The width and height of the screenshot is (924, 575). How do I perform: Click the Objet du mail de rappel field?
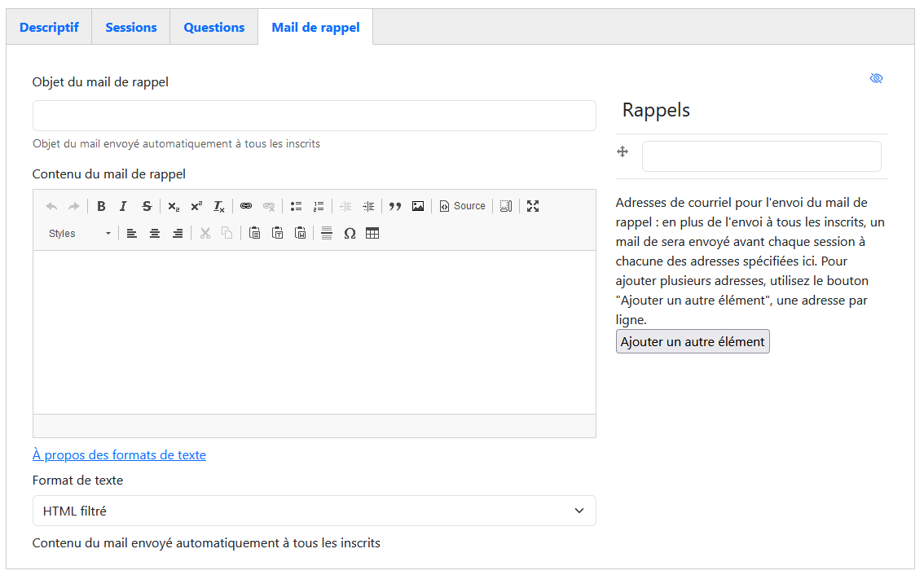[314, 116]
